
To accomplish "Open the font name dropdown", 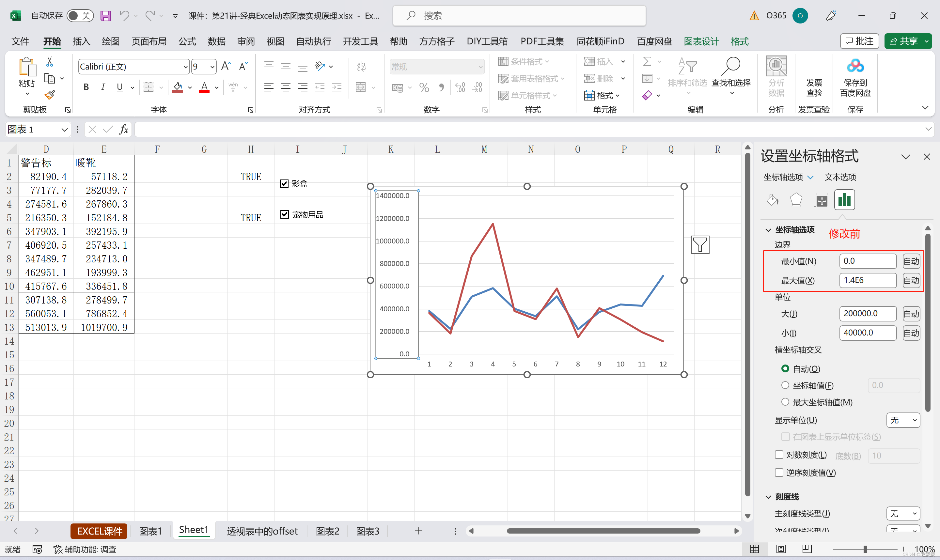I will point(185,67).
